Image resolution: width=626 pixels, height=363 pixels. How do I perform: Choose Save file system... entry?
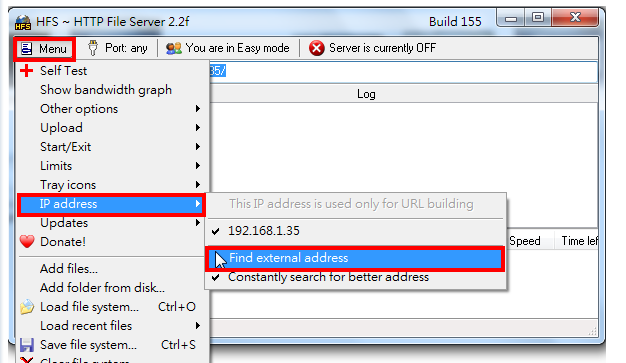pos(112,345)
